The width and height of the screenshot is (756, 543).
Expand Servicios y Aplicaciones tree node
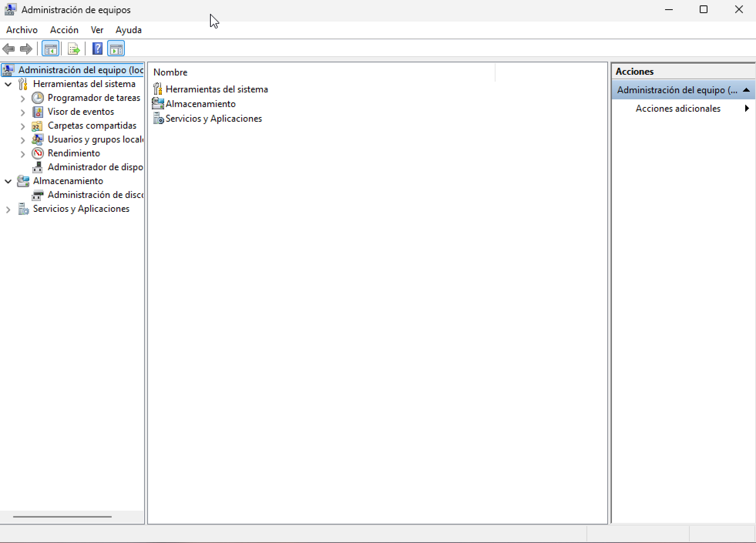point(8,209)
